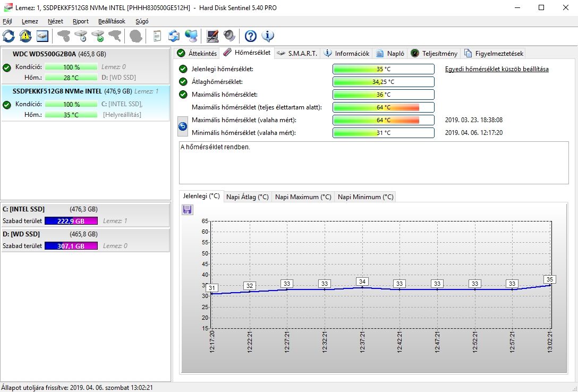Show the Napi Átlag (°C) graph tab
Image resolution: width=578 pixels, height=392 pixels.
pyautogui.click(x=248, y=197)
